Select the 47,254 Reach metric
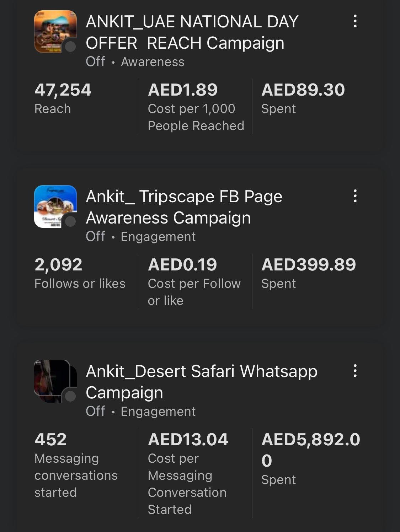The width and height of the screenshot is (400, 532). tap(63, 98)
